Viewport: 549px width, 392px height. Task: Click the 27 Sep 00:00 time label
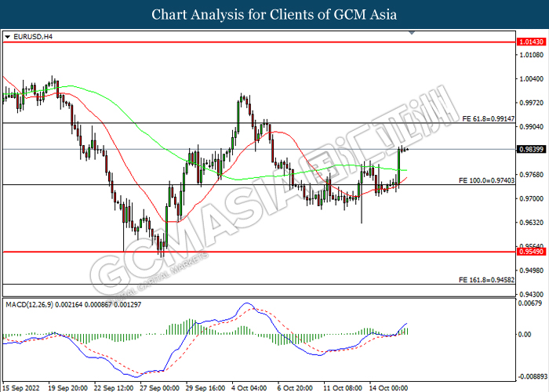160,388
